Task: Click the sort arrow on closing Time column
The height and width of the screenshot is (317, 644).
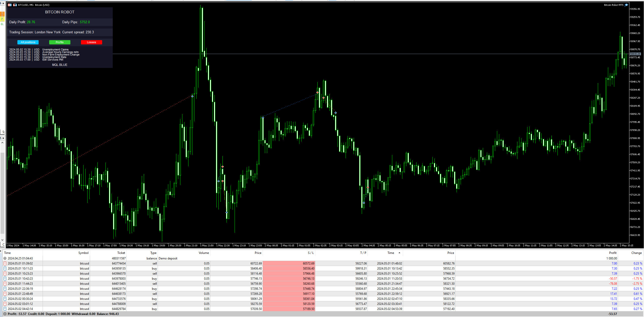Action: [399, 253]
